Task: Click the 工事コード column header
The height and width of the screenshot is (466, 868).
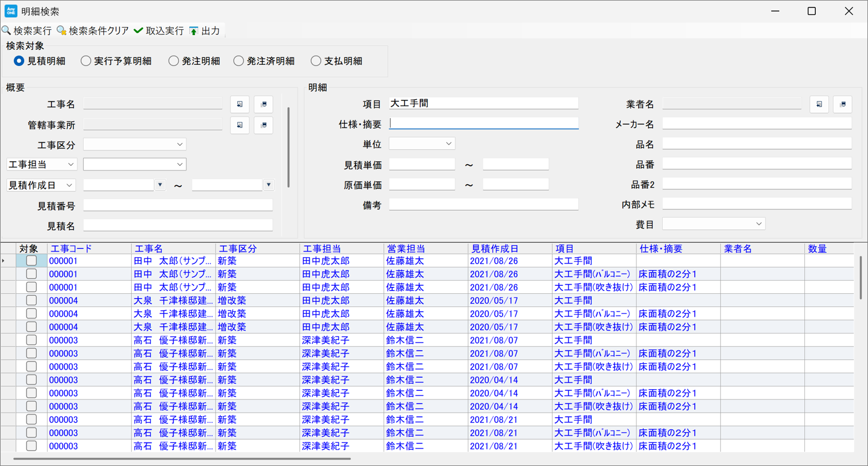Action: tap(71, 248)
